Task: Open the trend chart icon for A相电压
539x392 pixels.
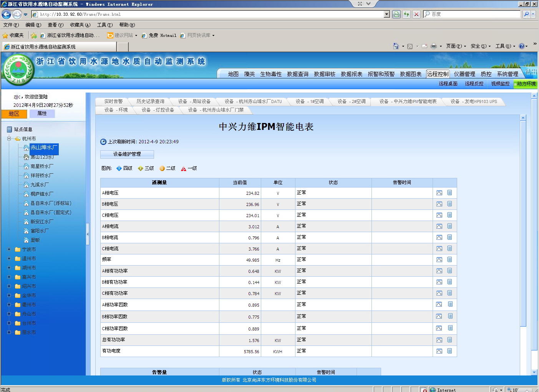Action: pos(439,193)
